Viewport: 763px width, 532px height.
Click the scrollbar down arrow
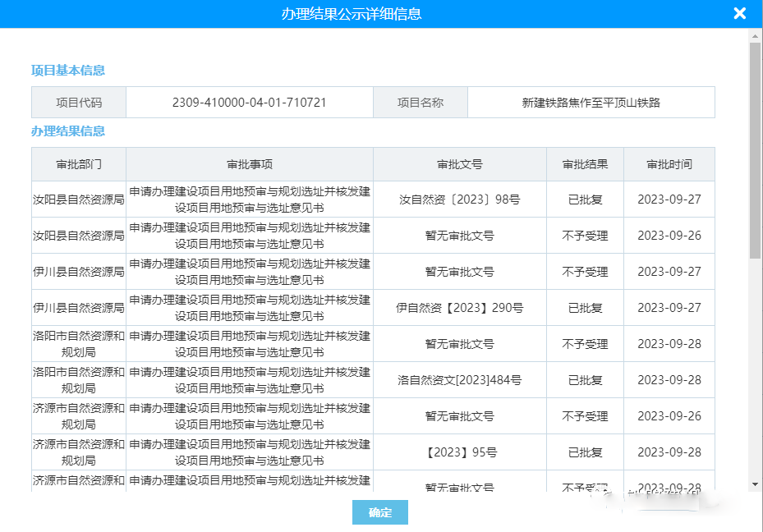pos(755,484)
